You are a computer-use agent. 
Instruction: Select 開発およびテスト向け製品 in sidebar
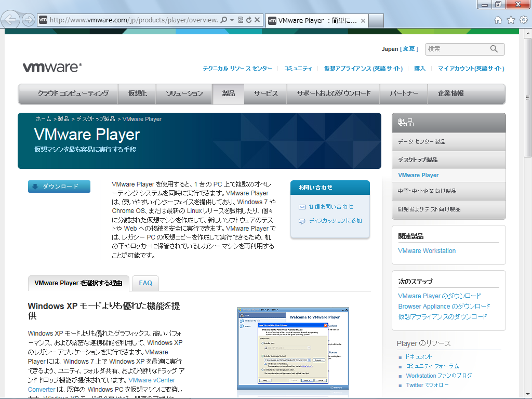448,209
